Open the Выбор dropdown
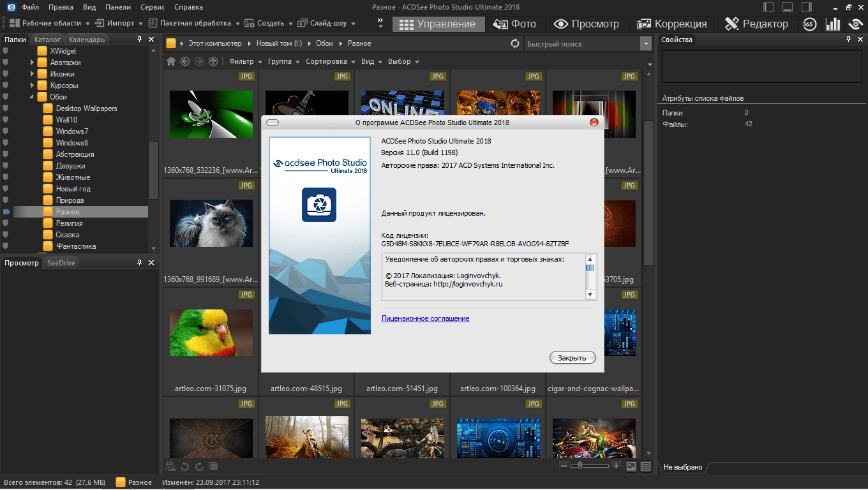The height and width of the screenshot is (490, 868). [403, 61]
